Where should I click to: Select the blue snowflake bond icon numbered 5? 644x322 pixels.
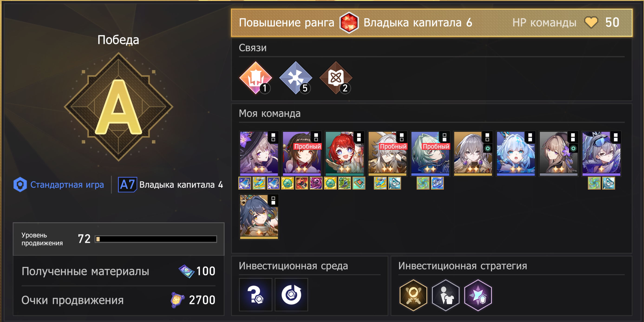296,78
